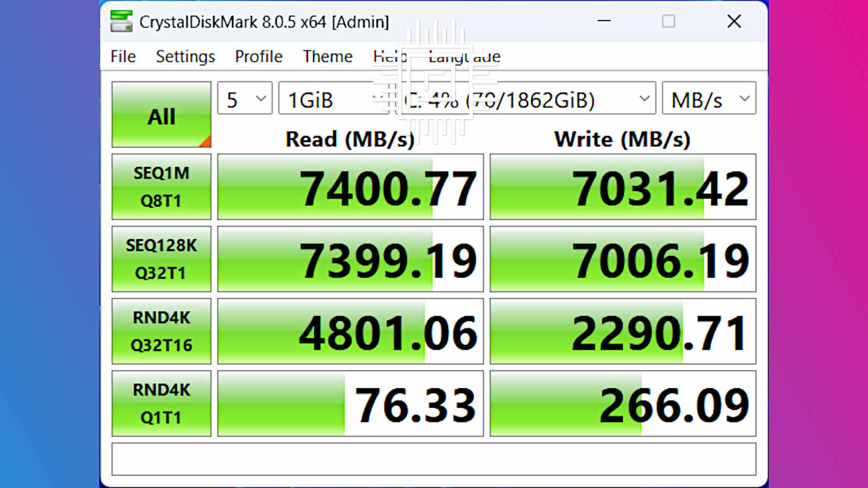Run the RND4K Q32T16 benchmark

(x=161, y=331)
